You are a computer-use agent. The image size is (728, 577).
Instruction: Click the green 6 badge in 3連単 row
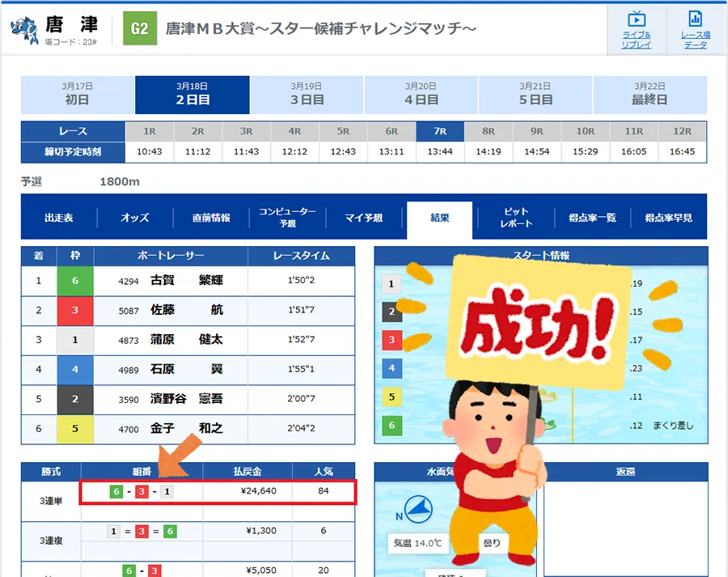pos(116,491)
